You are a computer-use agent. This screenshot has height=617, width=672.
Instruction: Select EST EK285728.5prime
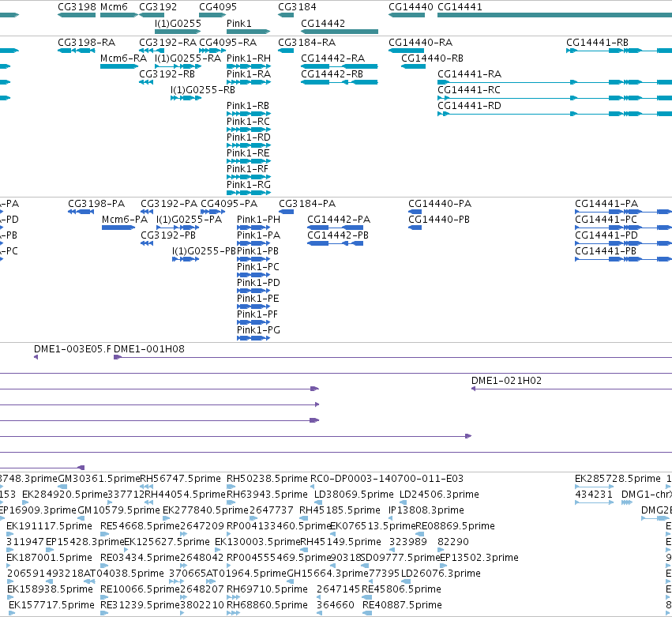[618, 478]
